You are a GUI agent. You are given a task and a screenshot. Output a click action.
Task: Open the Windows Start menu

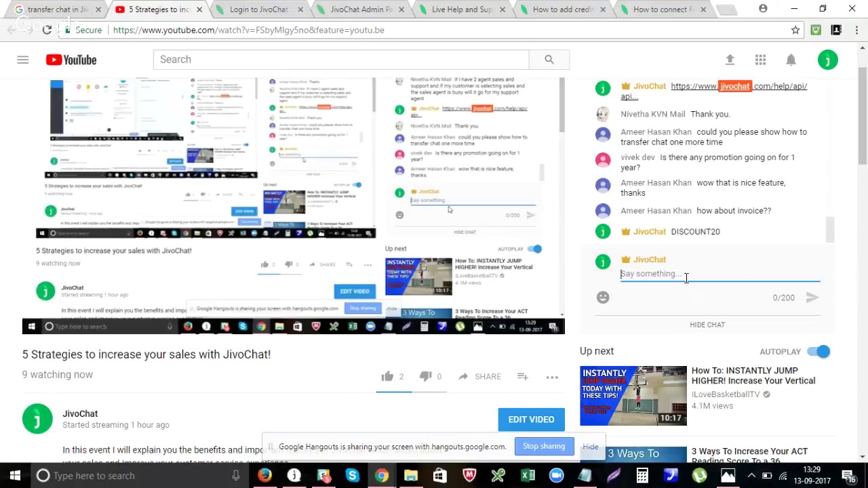[x=15, y=475]
